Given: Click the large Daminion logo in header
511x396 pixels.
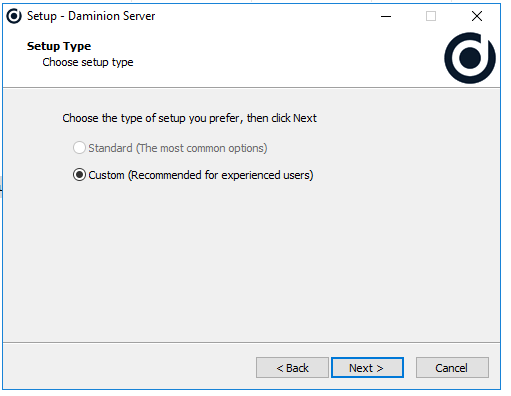Looking at the screenshot, I should [470, 58].
